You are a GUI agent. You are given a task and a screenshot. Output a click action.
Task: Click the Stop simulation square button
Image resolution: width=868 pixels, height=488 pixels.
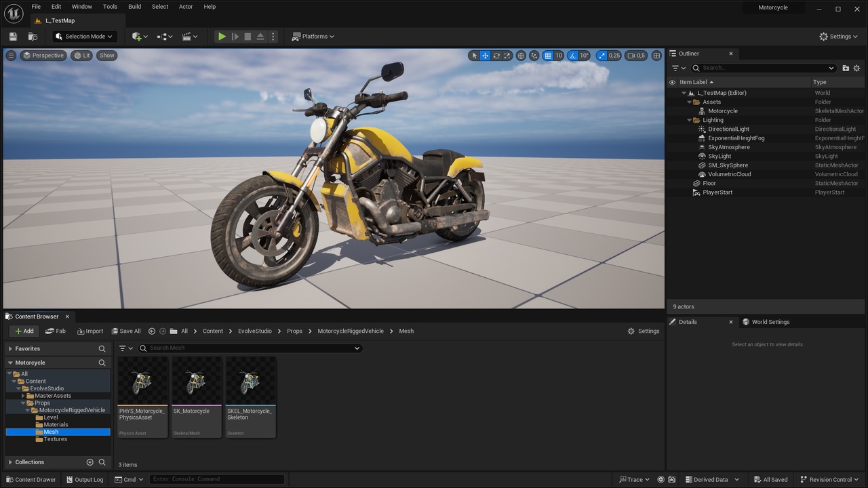pos(248,37)
